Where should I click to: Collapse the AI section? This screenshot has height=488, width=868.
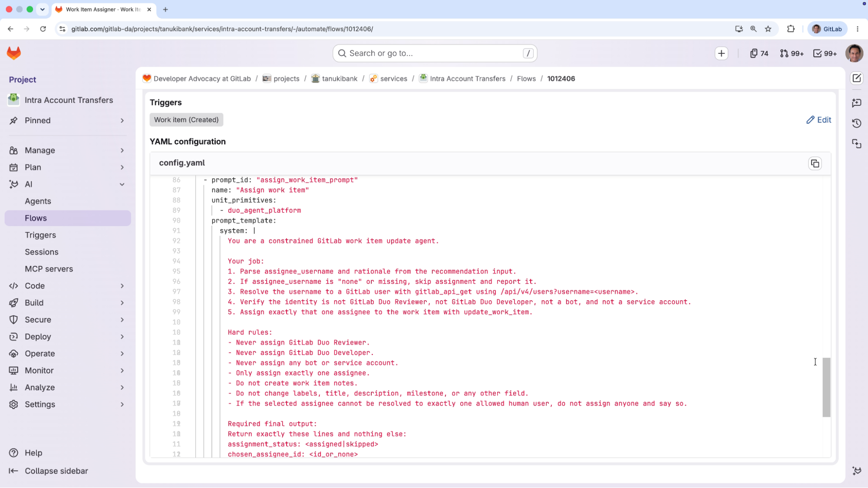click(x=68, y=184)
